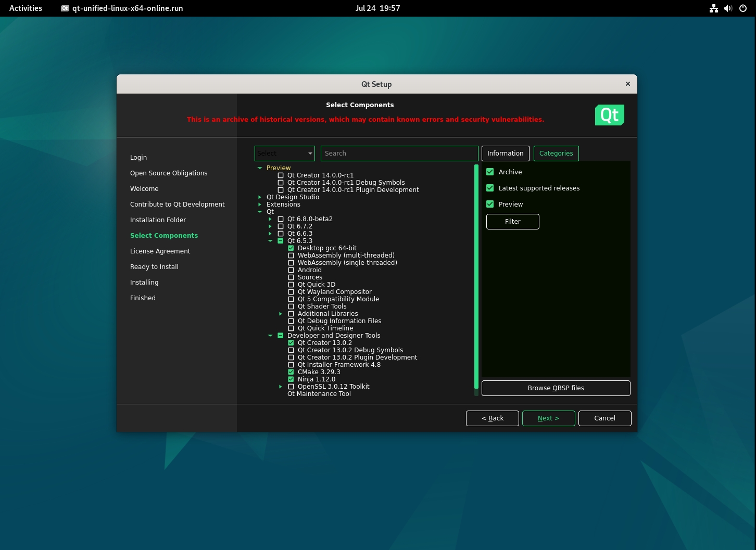The image size is (756, 550).
Task: Collapse the Preview tree node
Action: tap(260, 168)
